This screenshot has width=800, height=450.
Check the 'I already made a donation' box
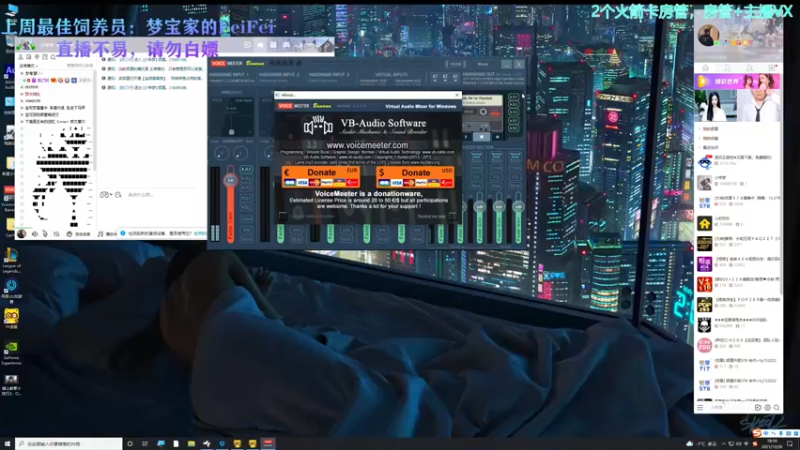tap(283, 216)
